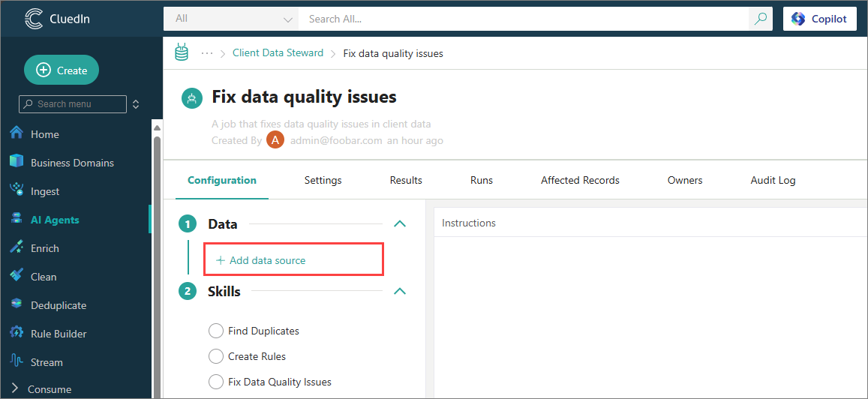Image resolution: width=868 pixels, height=399 pixels.
Task: Open the Audit Log tab
Action: 773,180
